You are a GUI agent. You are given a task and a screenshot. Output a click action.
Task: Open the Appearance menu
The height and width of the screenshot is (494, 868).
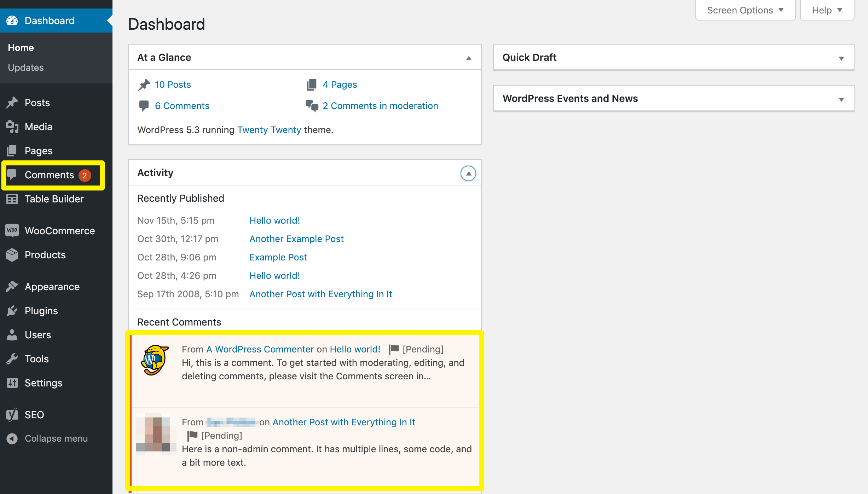point(52,287)
